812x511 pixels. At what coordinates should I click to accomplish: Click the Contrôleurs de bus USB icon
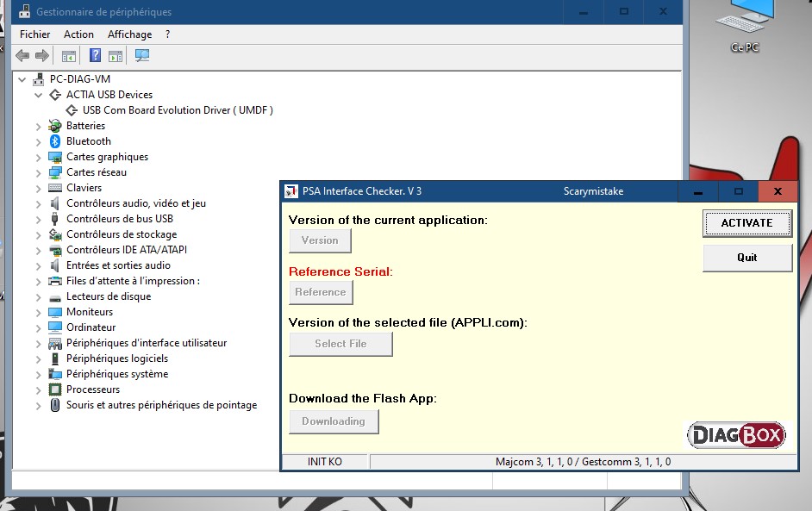55,219
